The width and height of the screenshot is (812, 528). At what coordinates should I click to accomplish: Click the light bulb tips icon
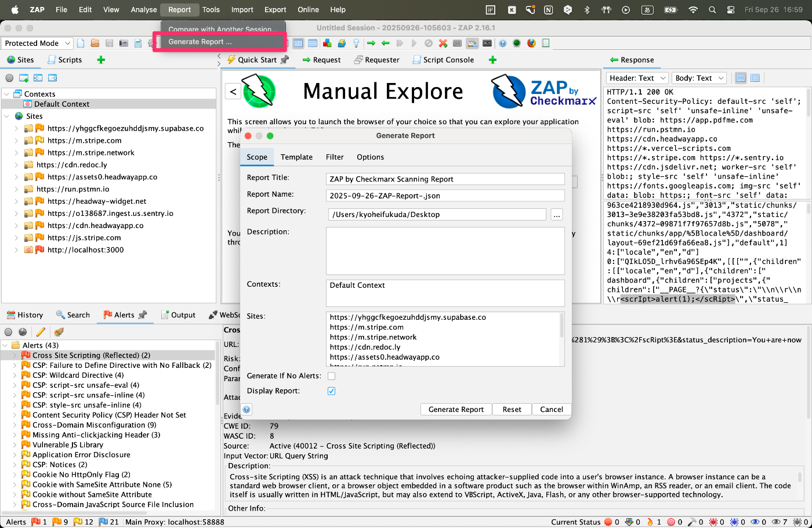356,43
